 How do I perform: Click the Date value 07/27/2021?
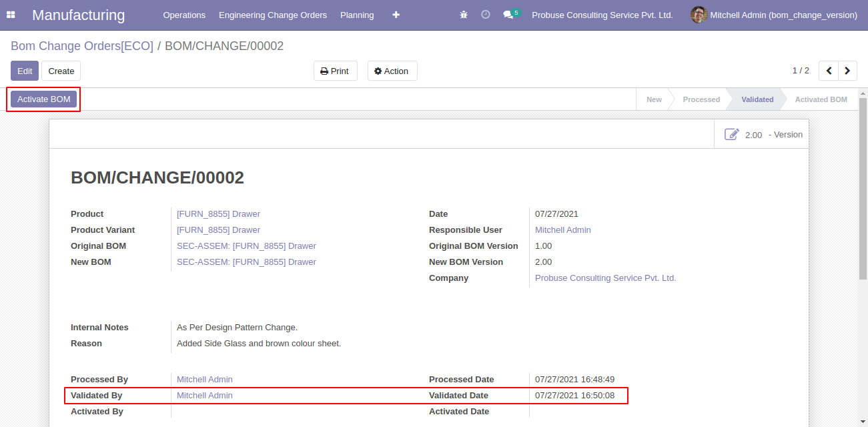pyautogui.click(x=556, y=214)
